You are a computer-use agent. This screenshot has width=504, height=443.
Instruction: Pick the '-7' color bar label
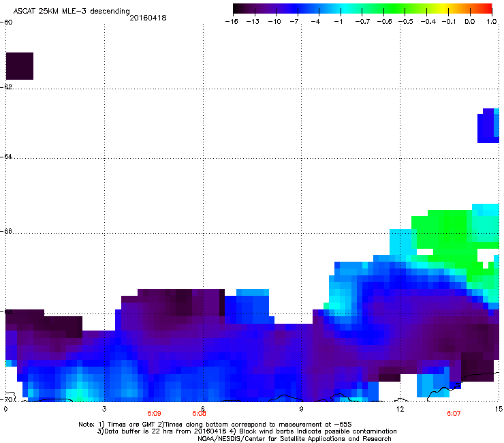[x=294, y=22]
